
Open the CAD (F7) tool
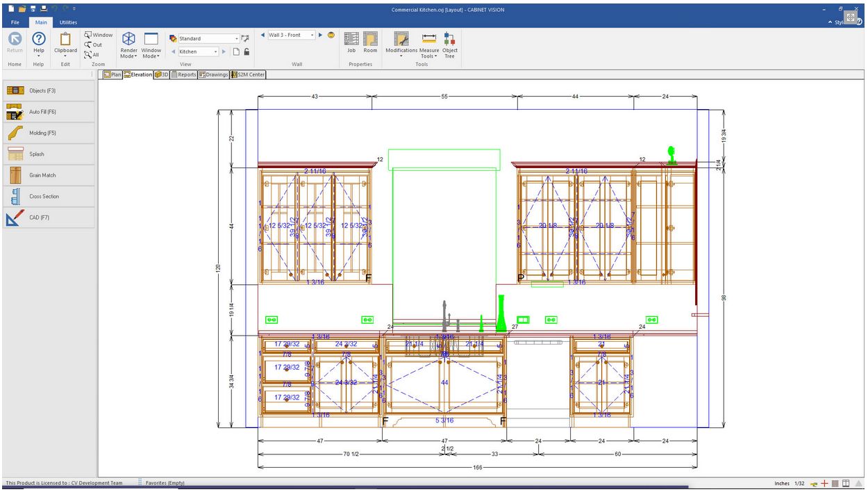[x=49, y=218]
